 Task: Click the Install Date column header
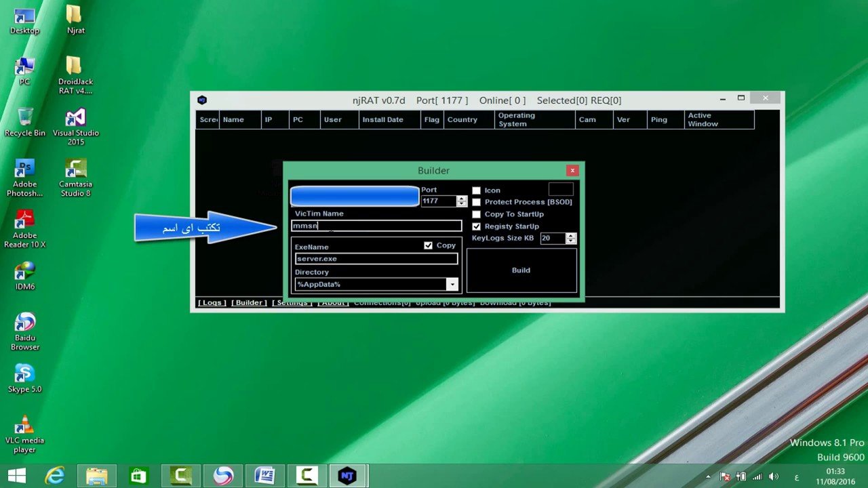[x=382, y=120]
